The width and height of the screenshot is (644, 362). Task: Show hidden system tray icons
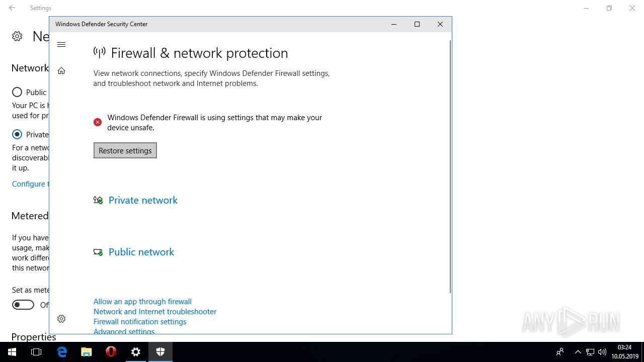click(x=578, y=352)
